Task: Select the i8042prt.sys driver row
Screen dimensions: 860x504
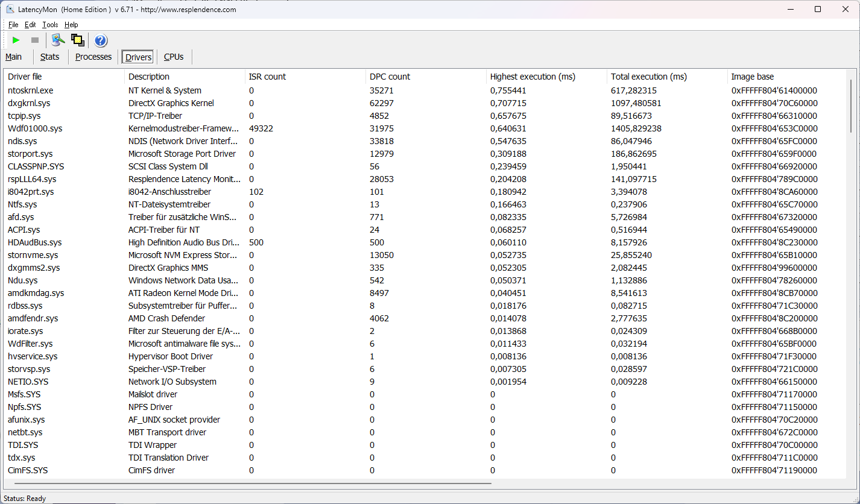Action: [x=426, y=192]
